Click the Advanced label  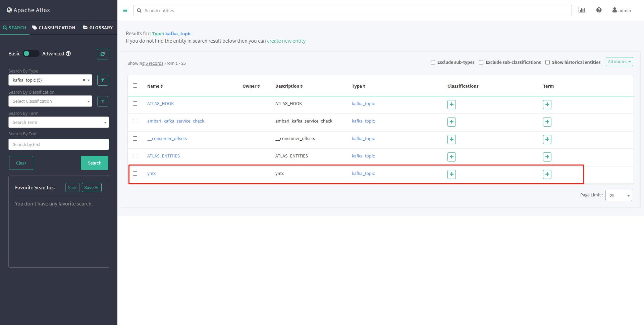click(53, 53)
